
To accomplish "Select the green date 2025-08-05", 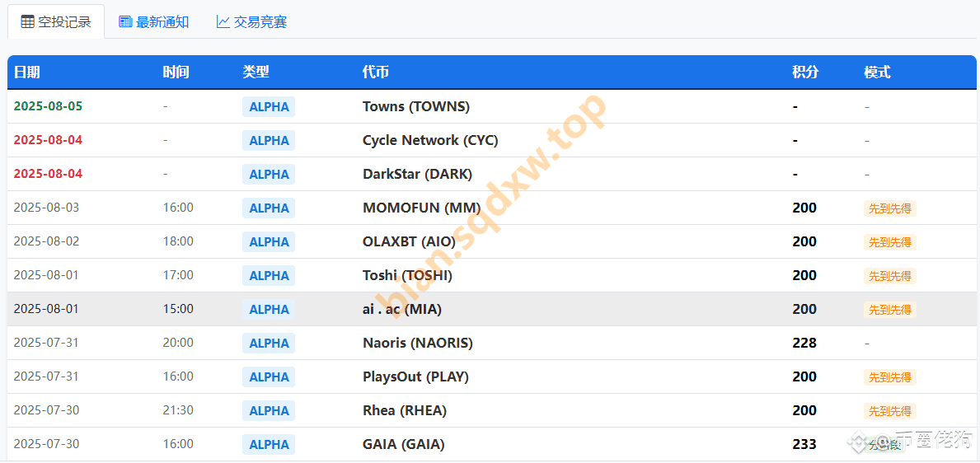I will pos(48,106).
